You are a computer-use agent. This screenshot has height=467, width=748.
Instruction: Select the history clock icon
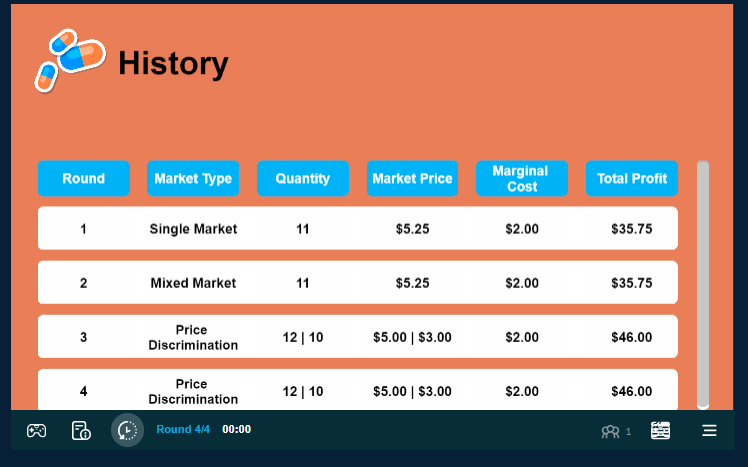point(127,430)
